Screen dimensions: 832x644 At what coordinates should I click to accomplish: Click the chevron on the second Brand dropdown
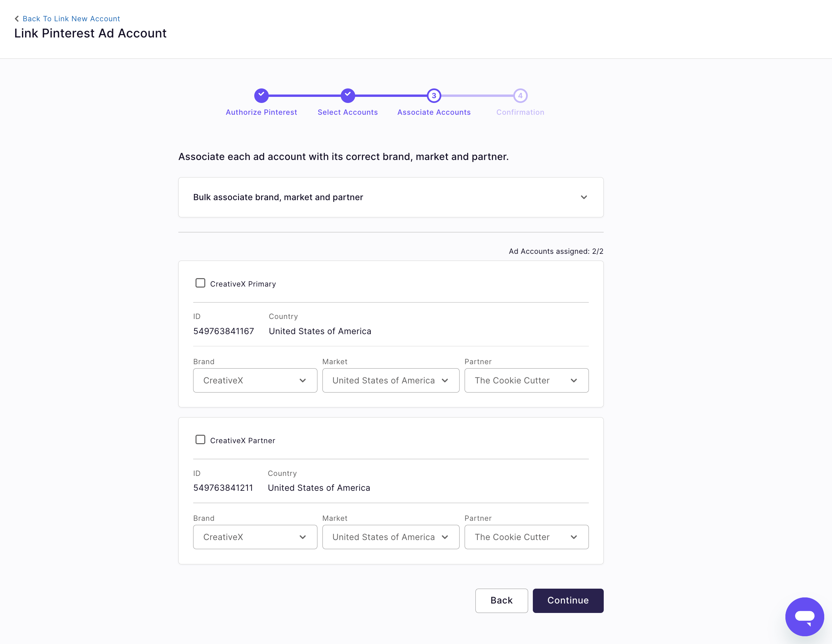click(x=303, y=537)
